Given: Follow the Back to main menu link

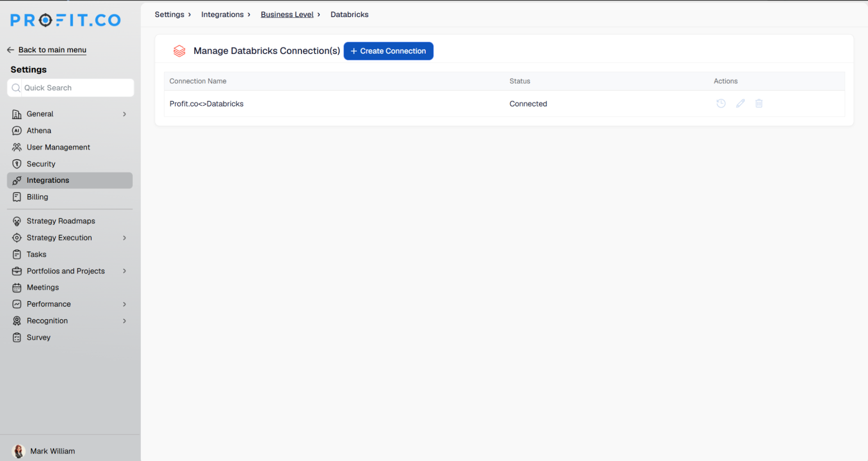Looking at the screenshot, I should [x=52, y=50].
